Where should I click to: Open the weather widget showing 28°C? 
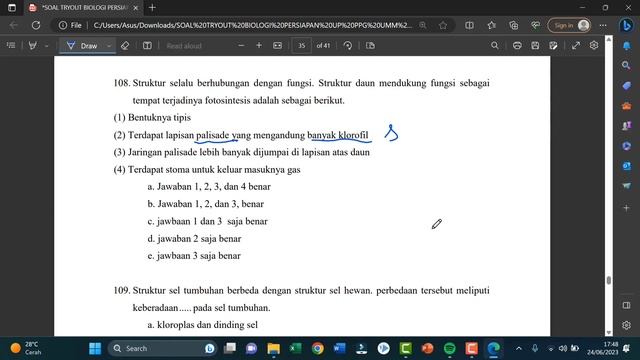pos(27,349)
